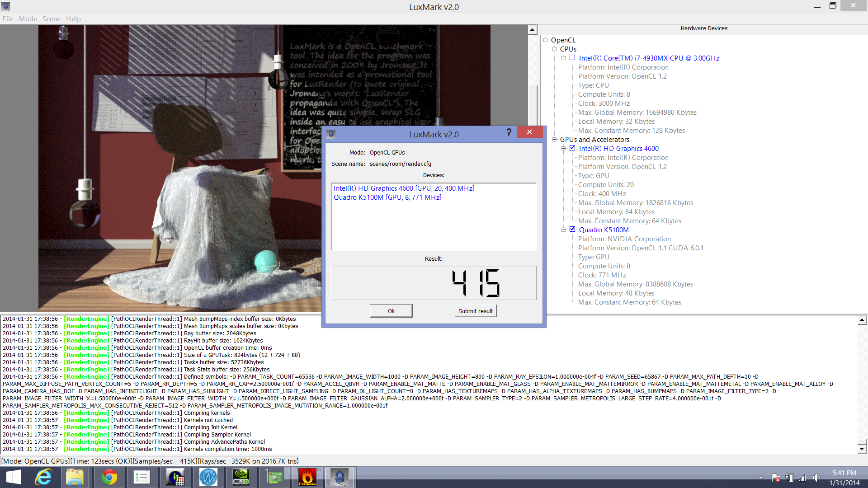Collapse Quadro K5100M device details
The image size is (868, 488).
564,230
